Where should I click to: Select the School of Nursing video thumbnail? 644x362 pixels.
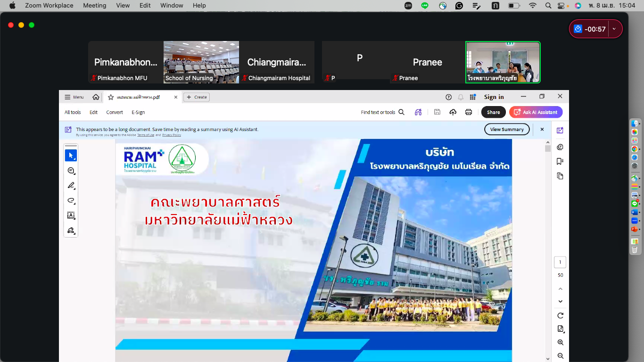pos(201,62)
